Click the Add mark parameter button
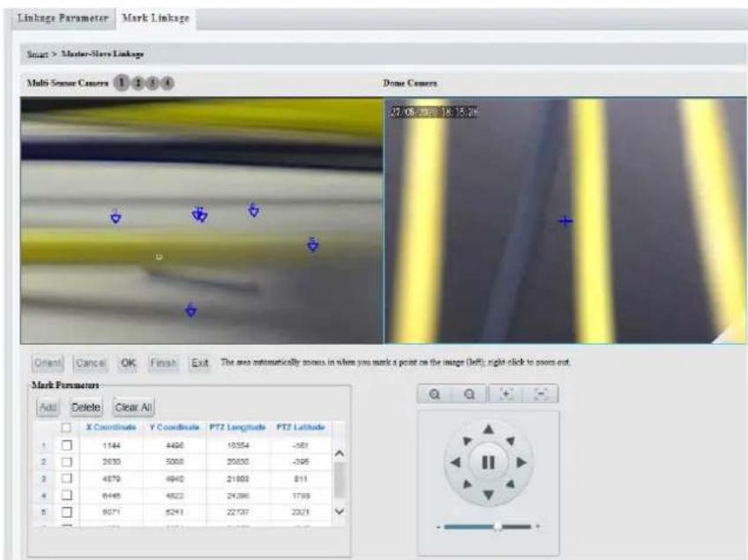The height and width of the screenshot is (560, 748). point(49,407)
